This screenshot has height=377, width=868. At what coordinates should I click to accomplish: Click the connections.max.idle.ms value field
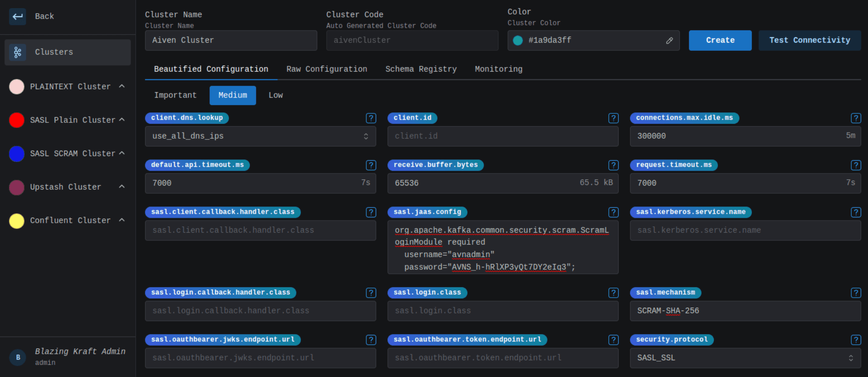click(x=746, y=136)
